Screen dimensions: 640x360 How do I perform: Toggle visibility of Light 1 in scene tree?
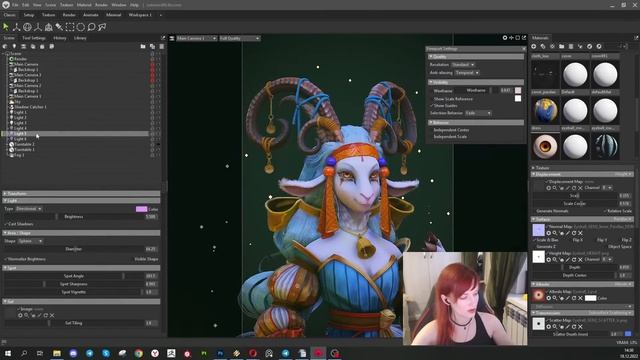point(152,112)
